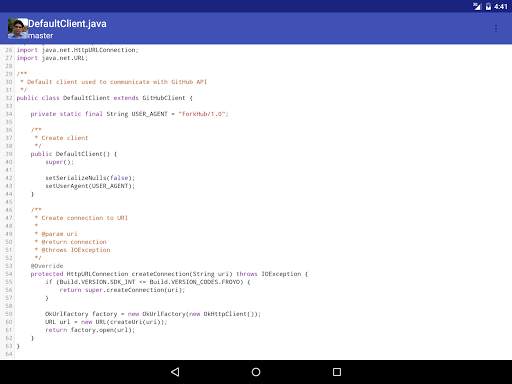Image resolution: width=512 pixels, height=384 pixels.
Task: Tap the DefaultClient.java title
Action: pyautogui.click(x=67, y=24)
